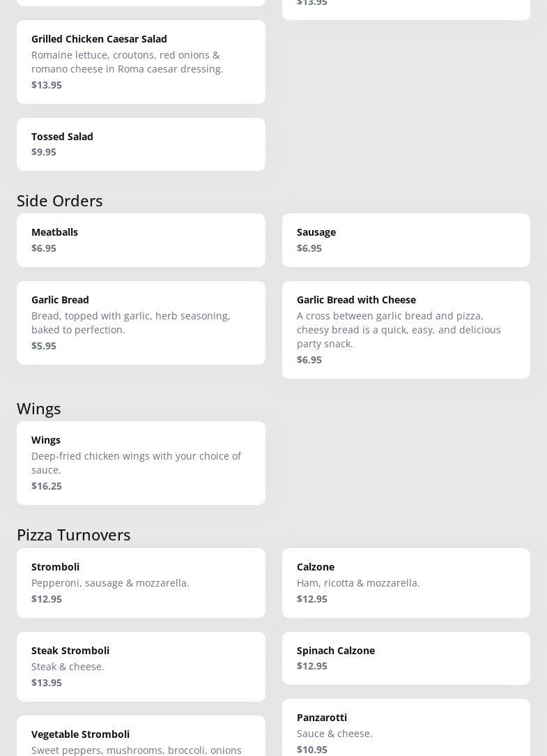Click the Steak Stromboli $13.95 price
Screen dimensions: 547x756
point(47,683)
